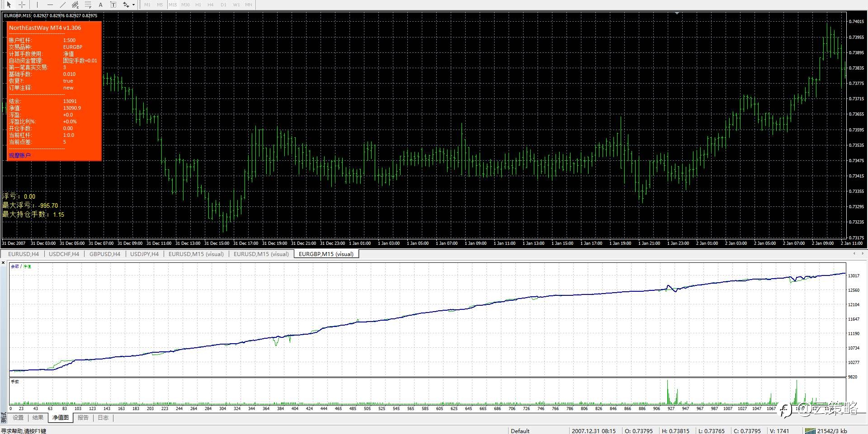Open the 日志 tester tab

[x=103, y=418]
